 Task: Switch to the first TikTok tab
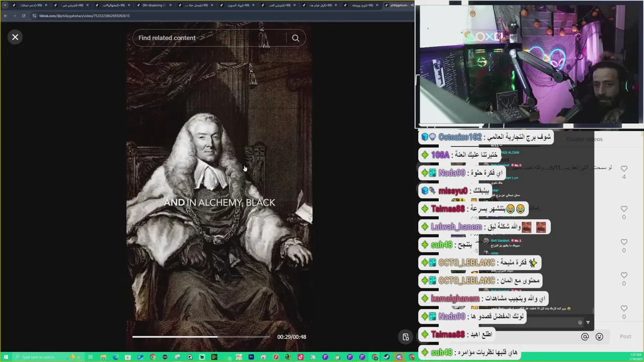coord(28,5)
